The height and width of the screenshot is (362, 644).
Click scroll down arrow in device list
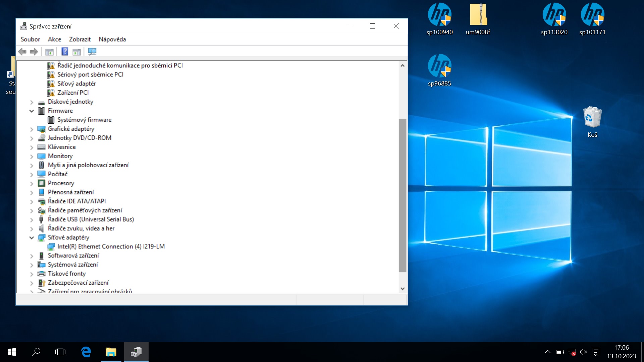402,289
